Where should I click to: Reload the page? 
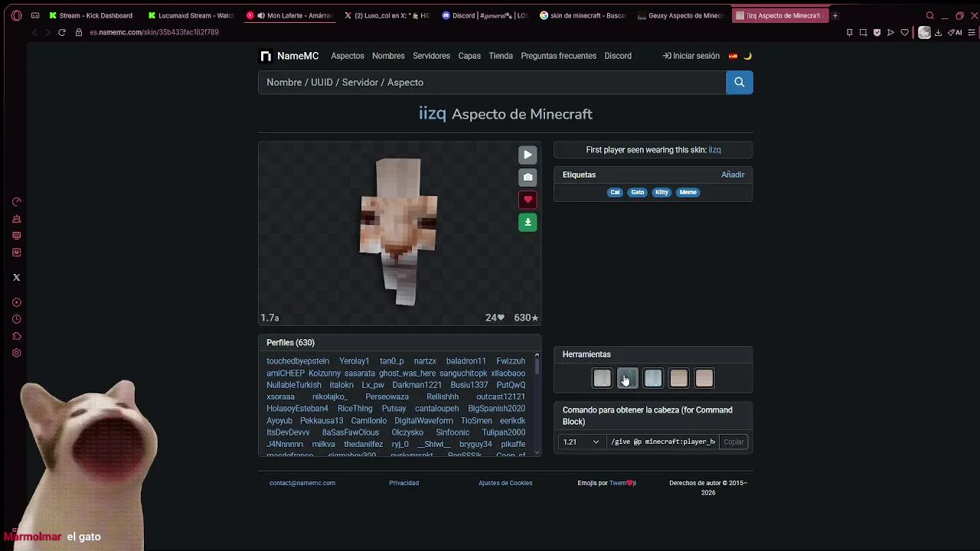point(62,32)
